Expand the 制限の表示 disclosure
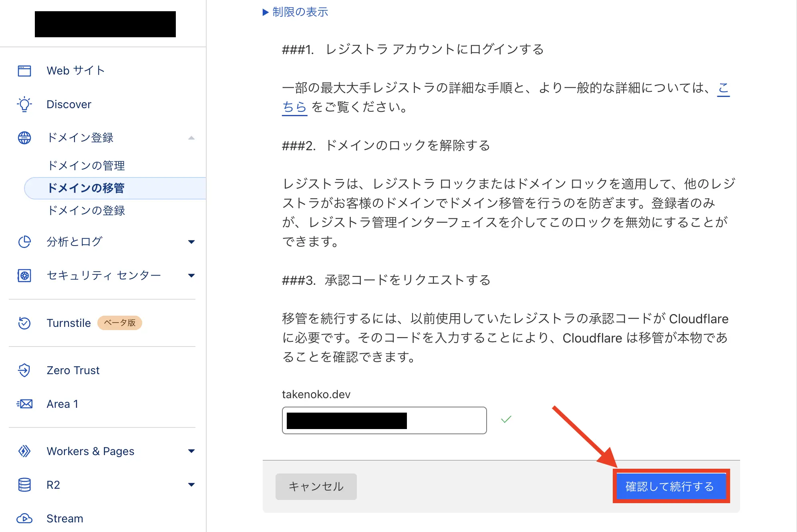 tap(296, 12)
